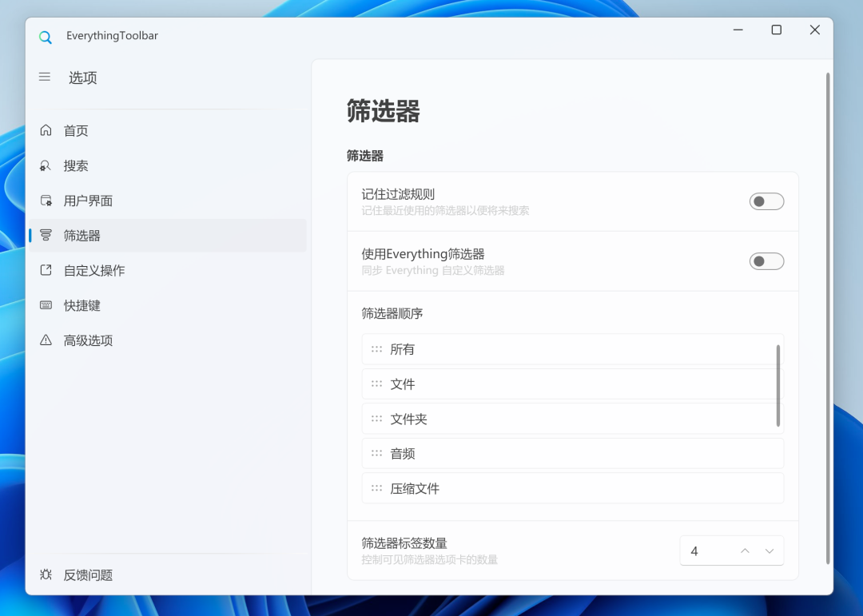
Task: Enable the 记住过滤规则 toggle switch
Action: [766, 201]
